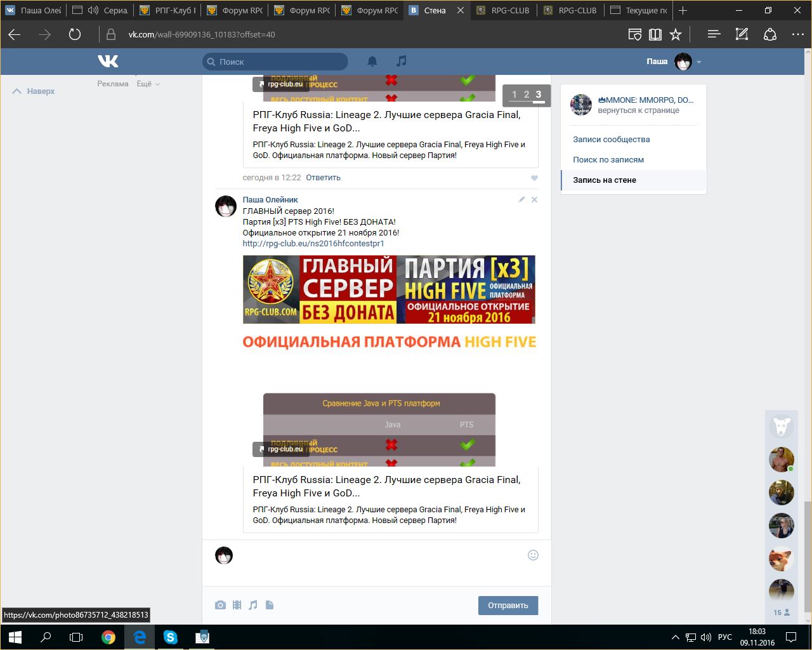Viewport: 812px width, 650px height.
Task: Select Поиск по записям in the side menu
Action: [608, 159]
